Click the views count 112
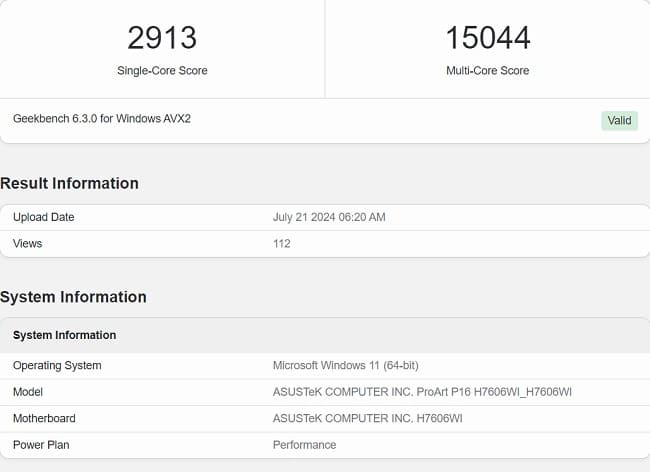Viewport: 650px width, 472px height. tap(281, 243)
